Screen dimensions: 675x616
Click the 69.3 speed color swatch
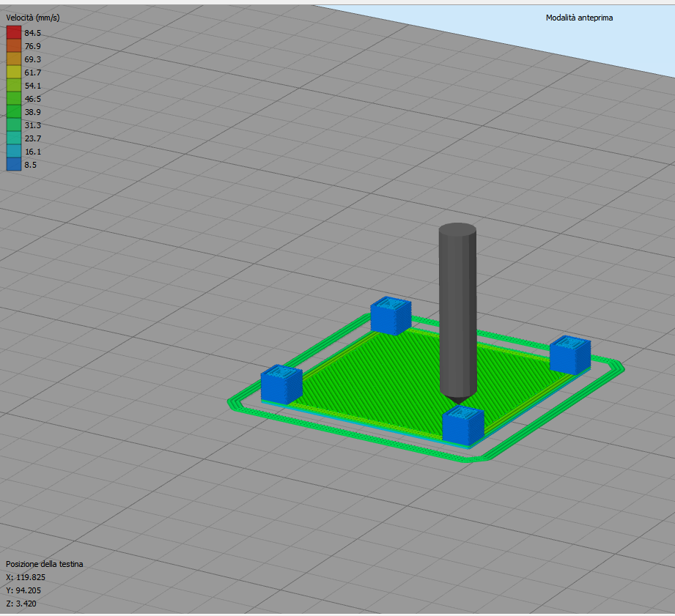pos(14,59)
